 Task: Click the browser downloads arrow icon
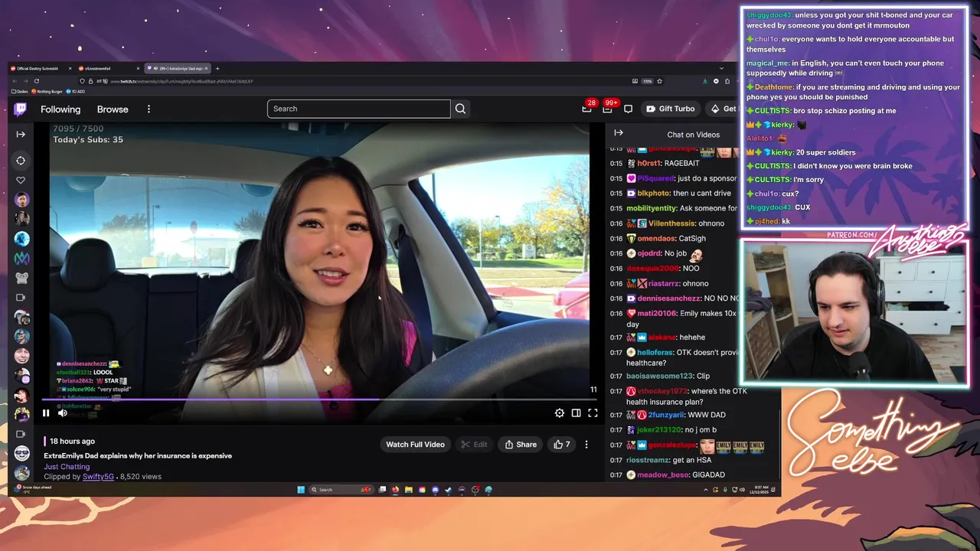coord(704,81)
